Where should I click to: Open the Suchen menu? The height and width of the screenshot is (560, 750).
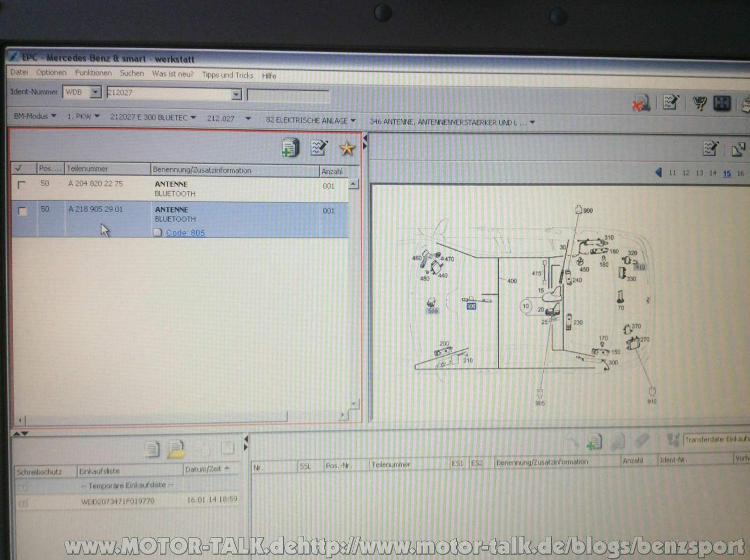click(132, 73)
